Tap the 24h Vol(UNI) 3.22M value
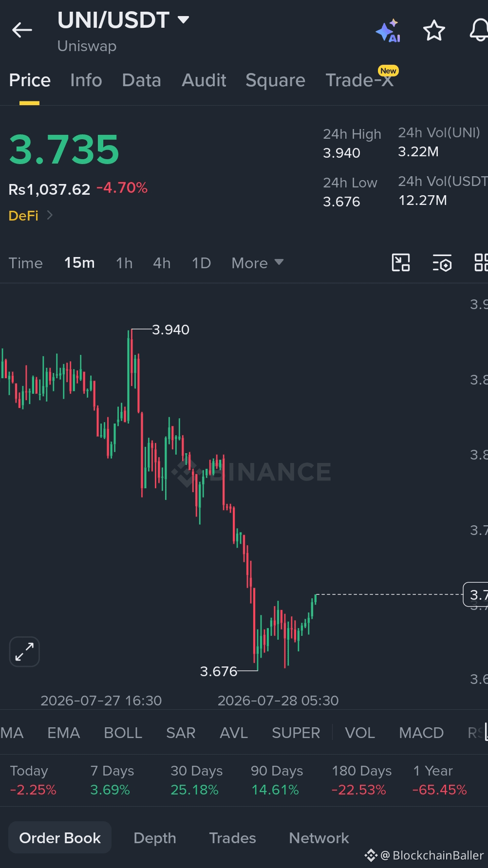 point(418,151)
